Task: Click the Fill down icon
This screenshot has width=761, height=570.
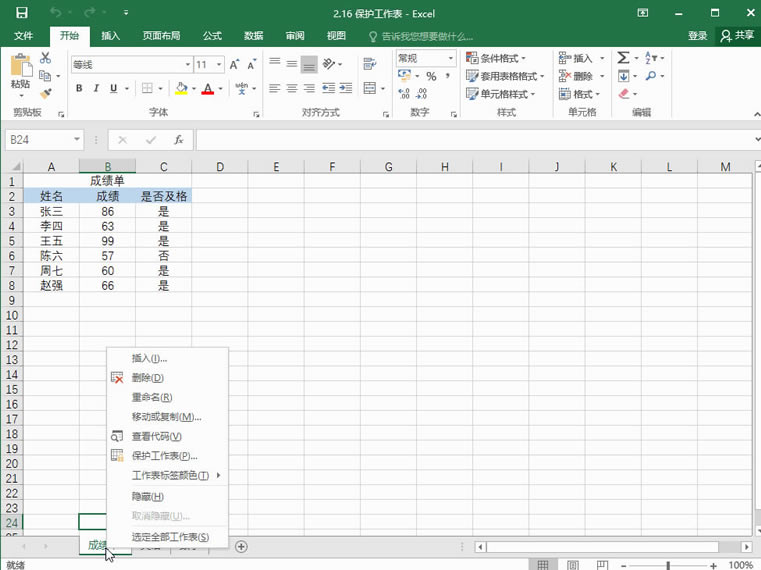Action: [x=623, y=76]
